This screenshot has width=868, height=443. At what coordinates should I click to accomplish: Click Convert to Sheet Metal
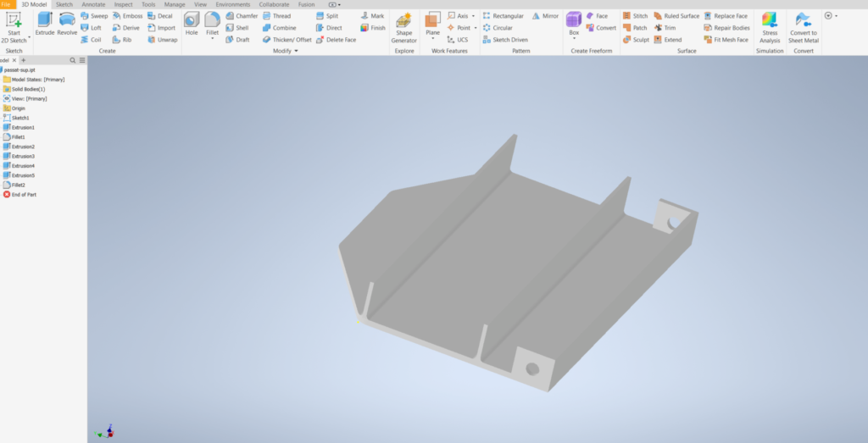point(803,28)
